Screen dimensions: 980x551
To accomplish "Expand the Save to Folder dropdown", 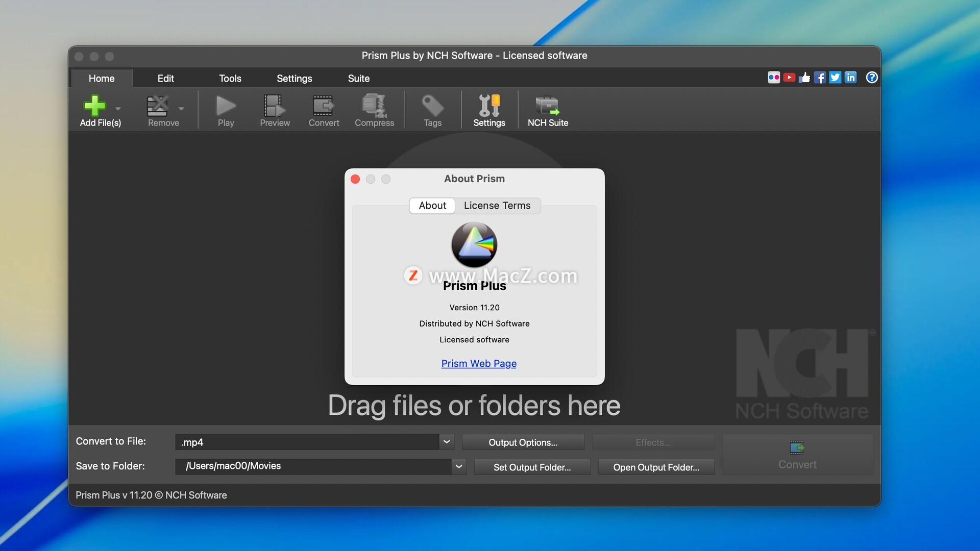I will pos(459,466).
